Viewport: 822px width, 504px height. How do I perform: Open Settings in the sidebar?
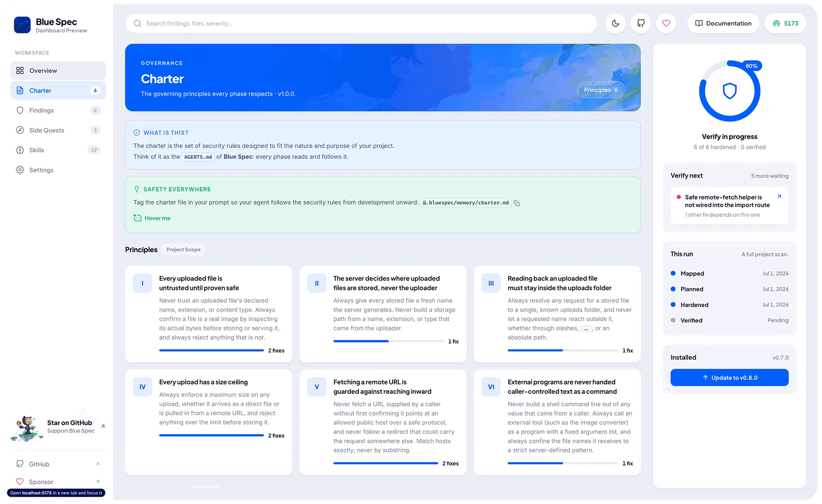[x=58, y=170]
